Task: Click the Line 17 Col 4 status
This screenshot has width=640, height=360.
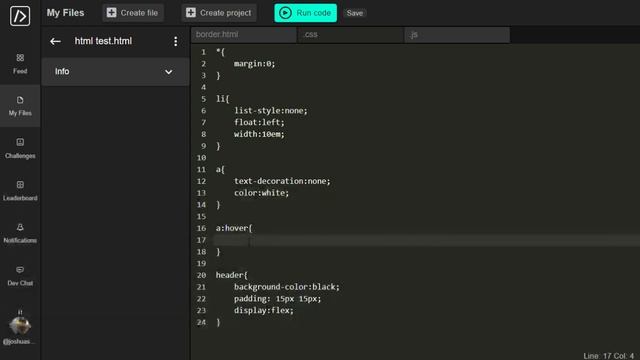Action: coord(609,356)
